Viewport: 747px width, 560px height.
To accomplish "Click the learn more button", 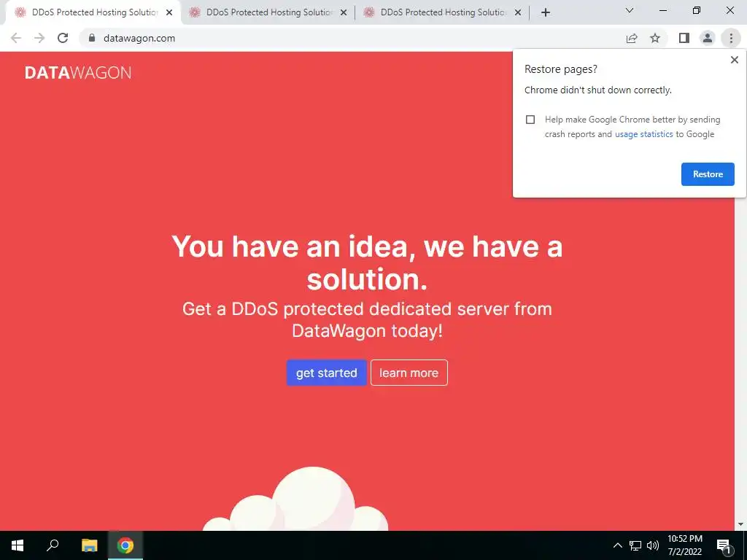I will [409, 373].
